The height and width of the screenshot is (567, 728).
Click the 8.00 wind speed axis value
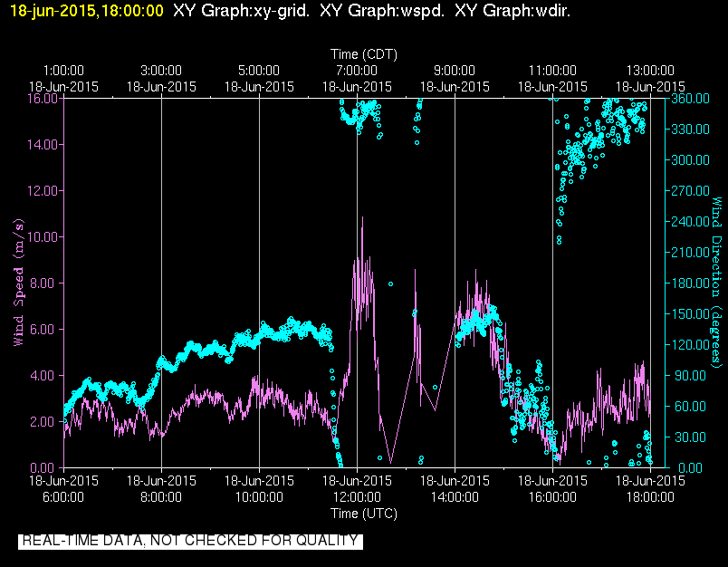tap(43, 283)
